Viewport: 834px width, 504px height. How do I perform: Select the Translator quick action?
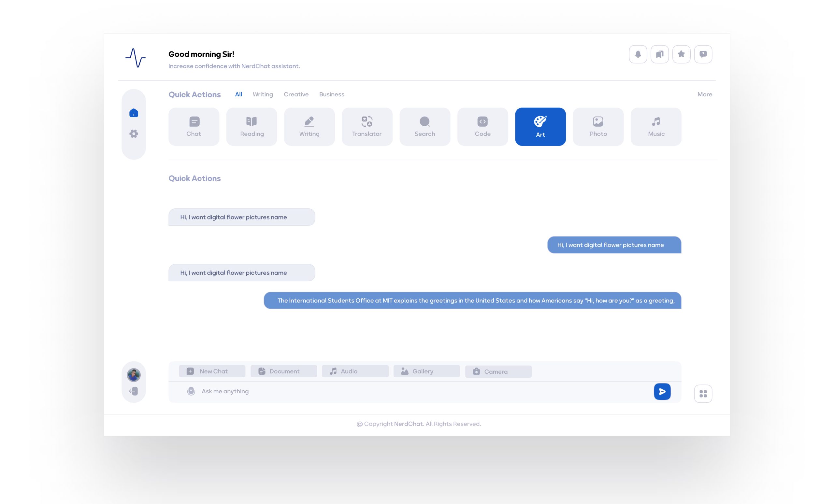tap(367, 127)
